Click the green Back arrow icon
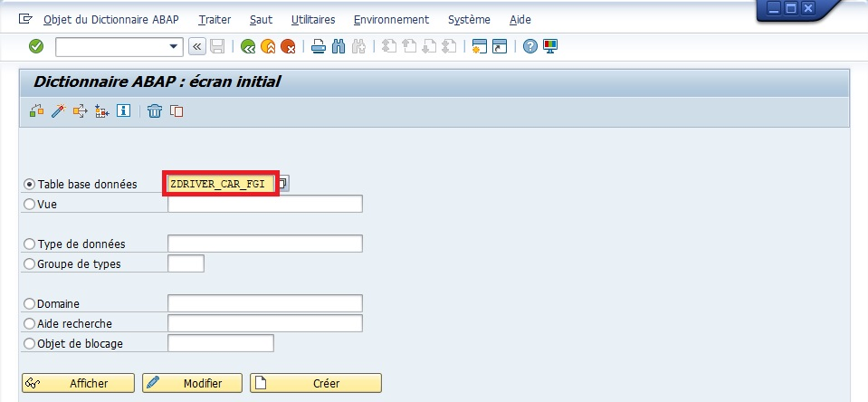 pos(247,46)
